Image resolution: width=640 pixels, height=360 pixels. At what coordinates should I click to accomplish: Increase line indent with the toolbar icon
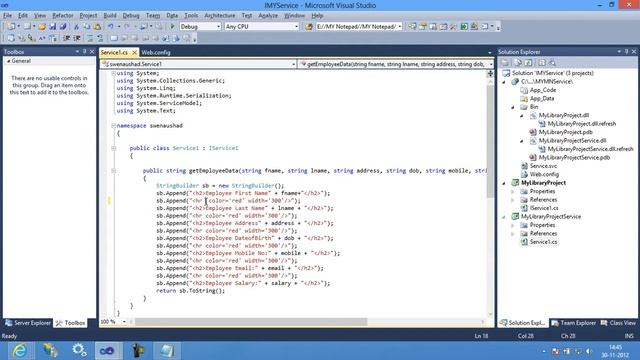tap(77, 38)
